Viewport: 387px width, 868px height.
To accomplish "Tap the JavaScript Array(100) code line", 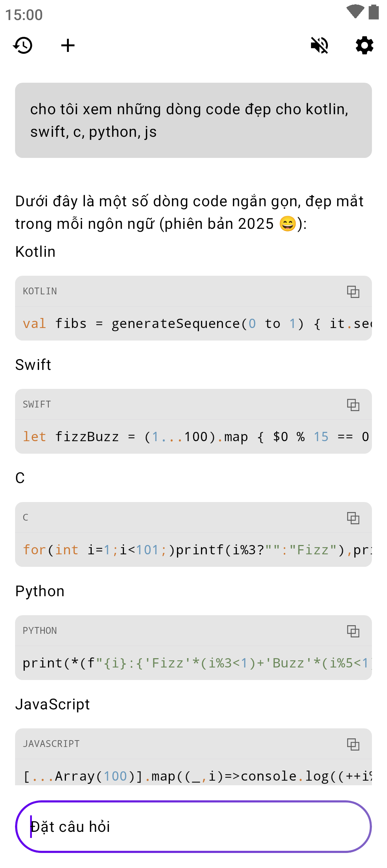I will [x=197, y=776].
